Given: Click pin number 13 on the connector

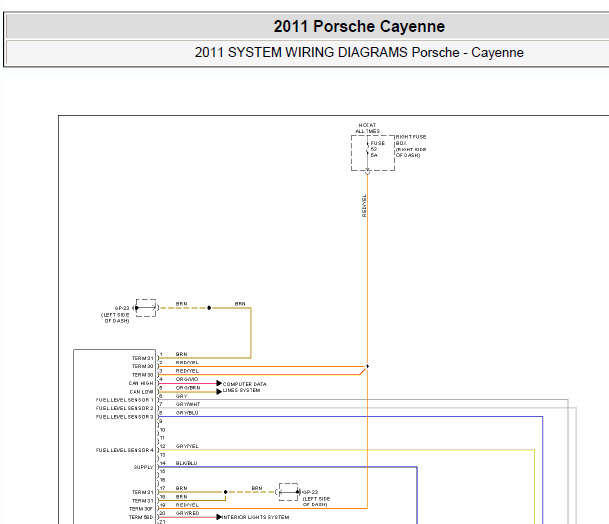Looking at the screenshot, I should [162, 455].
